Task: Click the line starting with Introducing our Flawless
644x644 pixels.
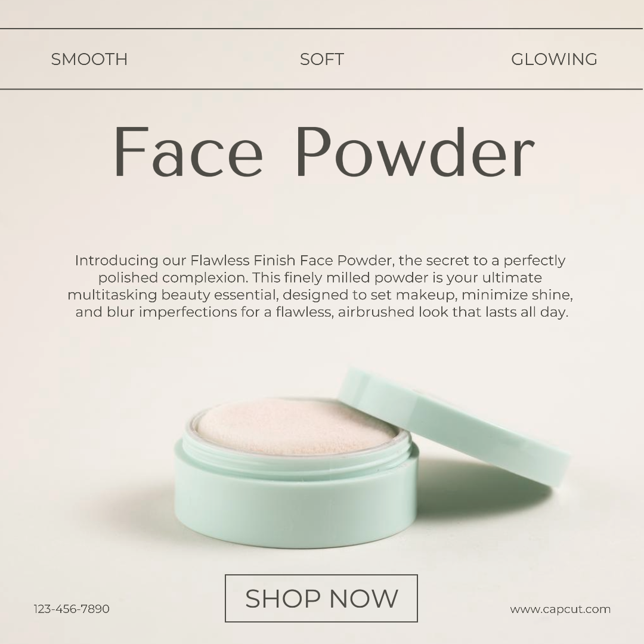Action: (x=320, y=261)
